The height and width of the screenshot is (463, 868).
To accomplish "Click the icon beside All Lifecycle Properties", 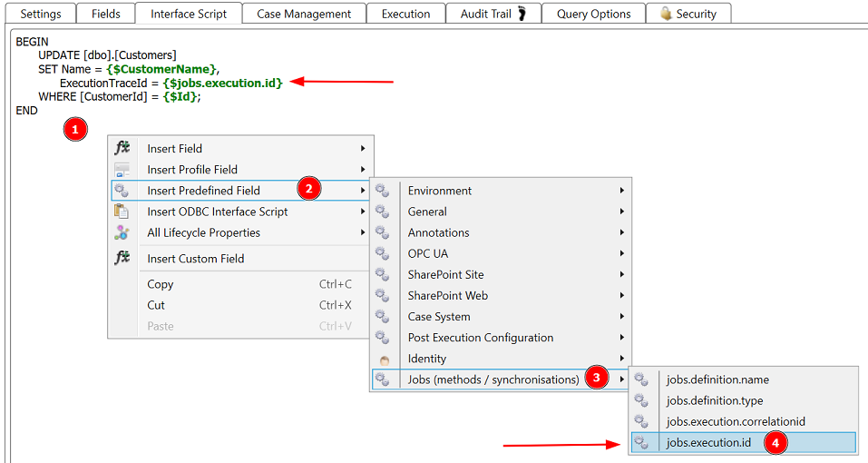I will (122, 232).
